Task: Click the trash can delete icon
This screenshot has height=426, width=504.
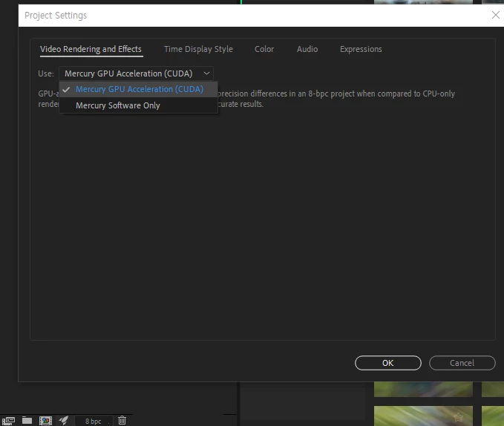Action: [122, 420]
